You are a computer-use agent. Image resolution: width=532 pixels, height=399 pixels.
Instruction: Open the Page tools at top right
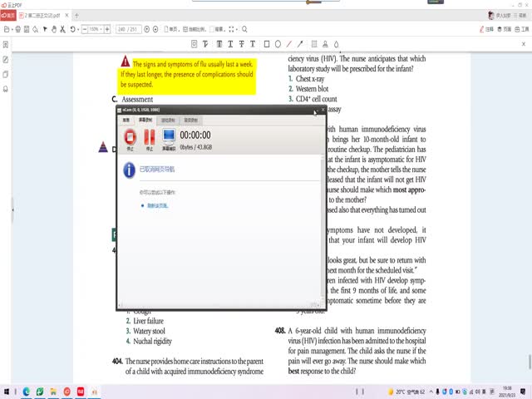505,30
